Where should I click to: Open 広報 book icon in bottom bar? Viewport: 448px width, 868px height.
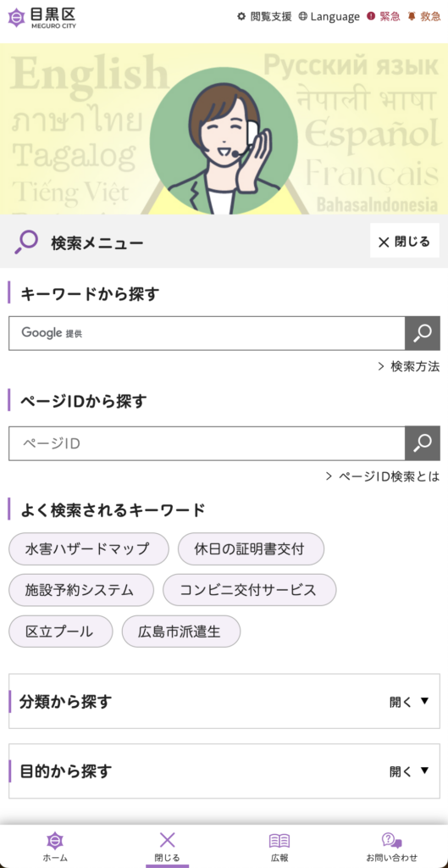[x=279, y=847]
